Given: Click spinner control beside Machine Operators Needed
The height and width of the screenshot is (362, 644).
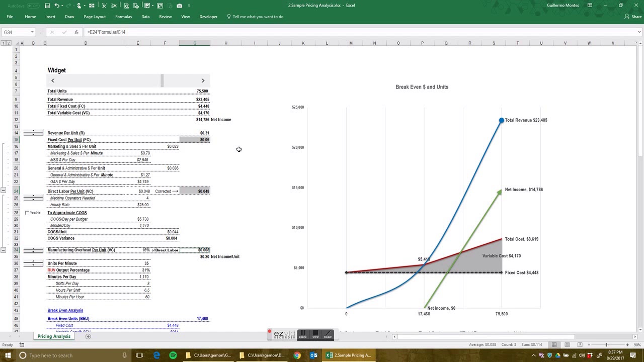Looking at the screenshot, I should tap(33, 198).
